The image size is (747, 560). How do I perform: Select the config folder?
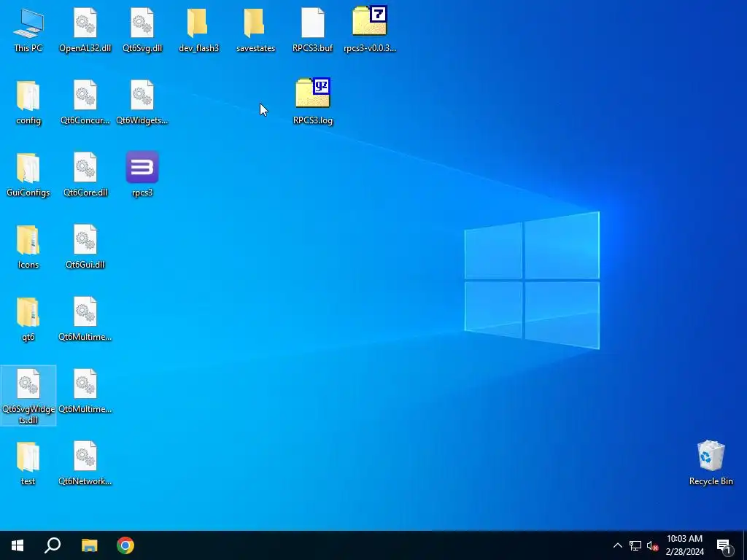tap(28, 102)
